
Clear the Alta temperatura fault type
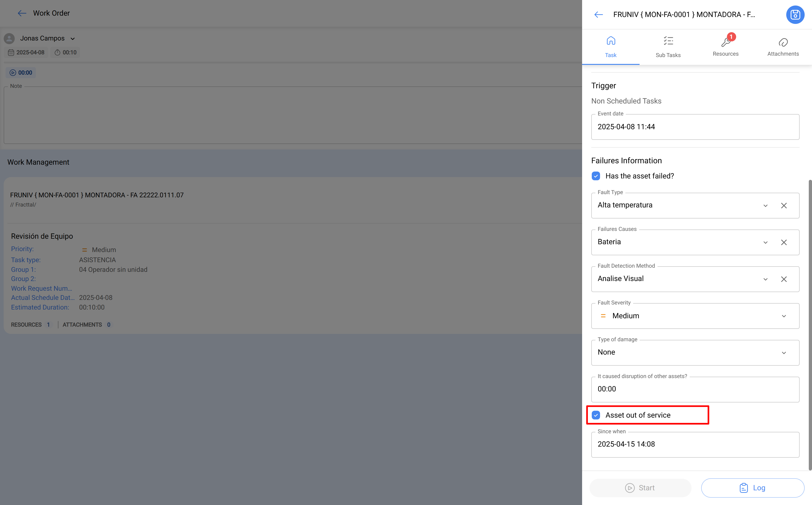click(x=784, y=205)
